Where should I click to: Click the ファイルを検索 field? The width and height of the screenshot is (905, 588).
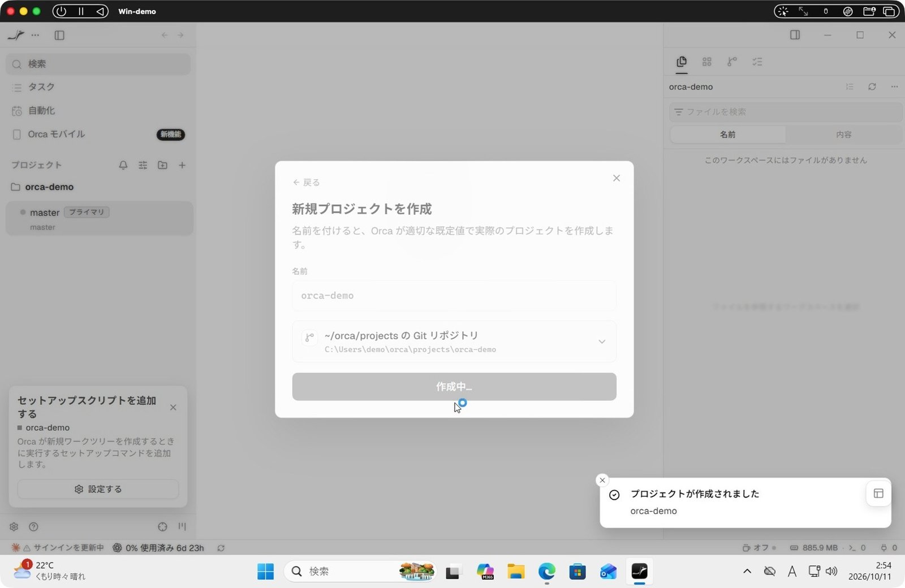[x=786, y=112]
